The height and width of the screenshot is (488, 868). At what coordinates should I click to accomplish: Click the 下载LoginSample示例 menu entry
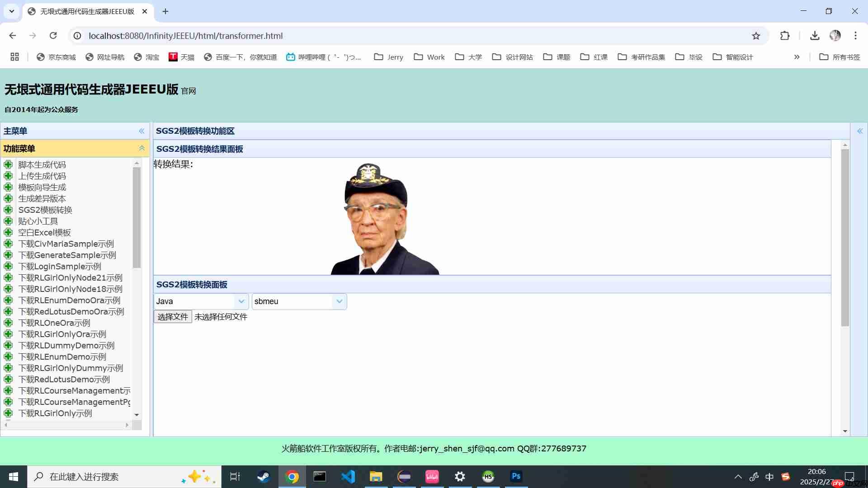(x=61, y=266)
